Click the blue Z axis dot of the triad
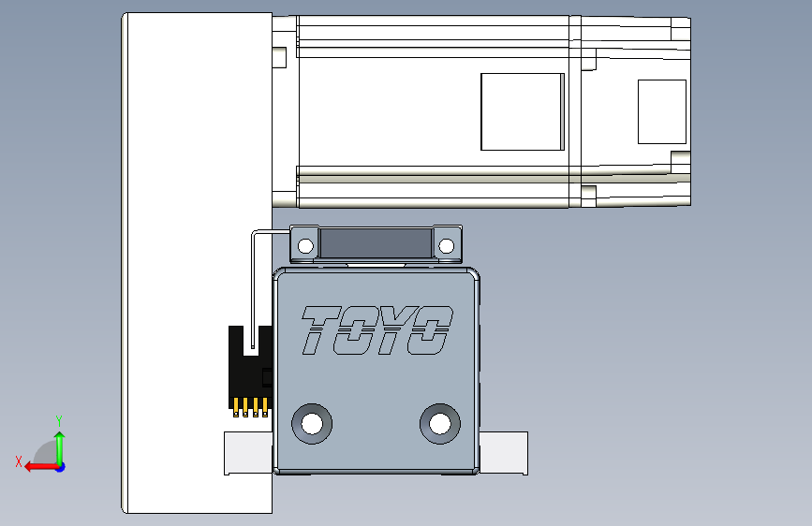The height and width of the screenshot is (526, 812). [61, 467]
